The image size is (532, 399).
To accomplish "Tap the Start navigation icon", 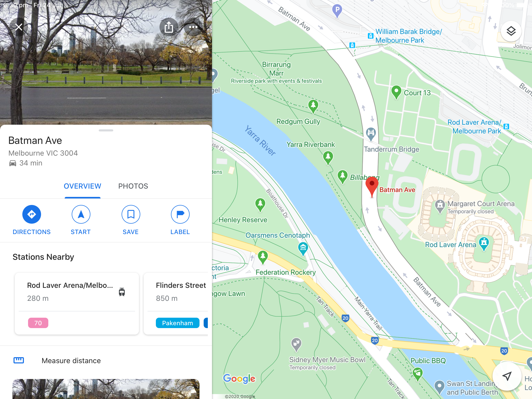I will 81,214.
